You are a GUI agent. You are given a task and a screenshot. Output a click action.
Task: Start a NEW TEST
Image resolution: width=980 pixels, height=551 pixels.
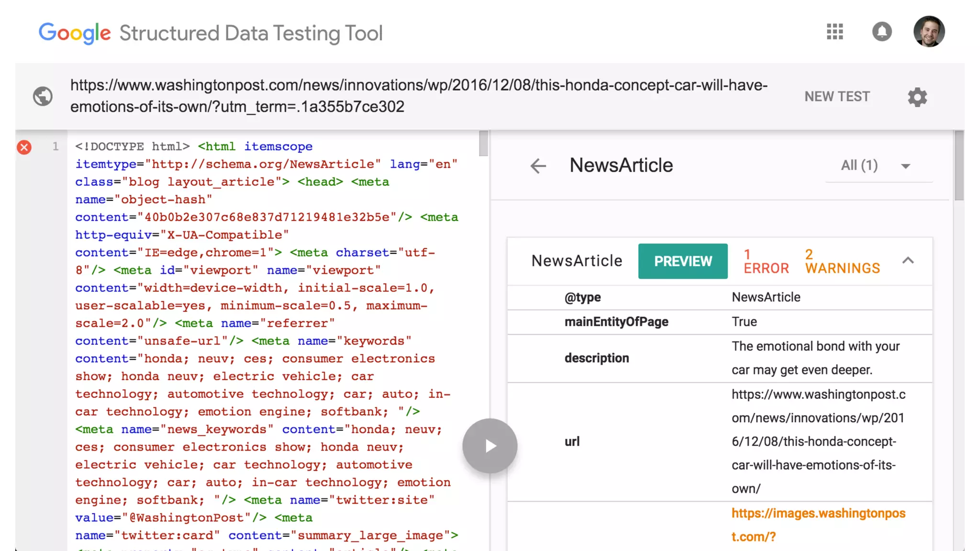[837, 97]
